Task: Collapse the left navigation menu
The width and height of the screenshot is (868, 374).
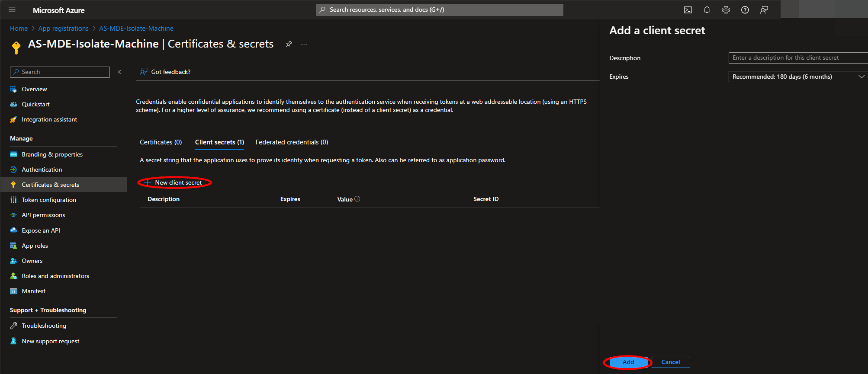Action: click(119, 72)
